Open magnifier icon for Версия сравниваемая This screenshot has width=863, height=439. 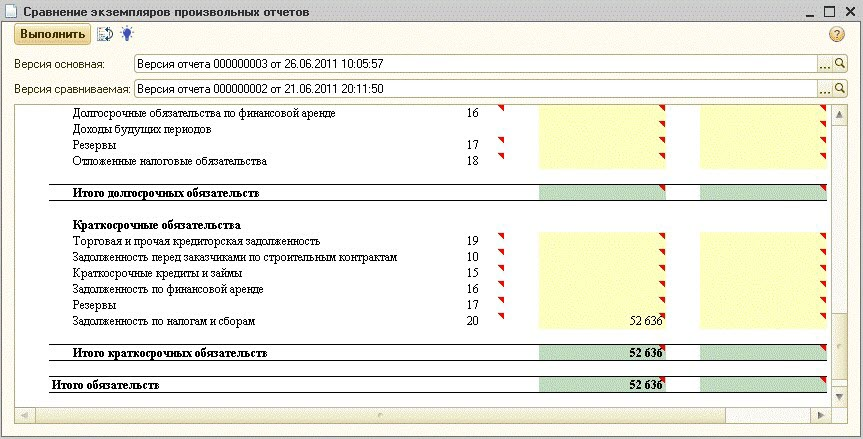pyautogui.click(x=840, y=90)
